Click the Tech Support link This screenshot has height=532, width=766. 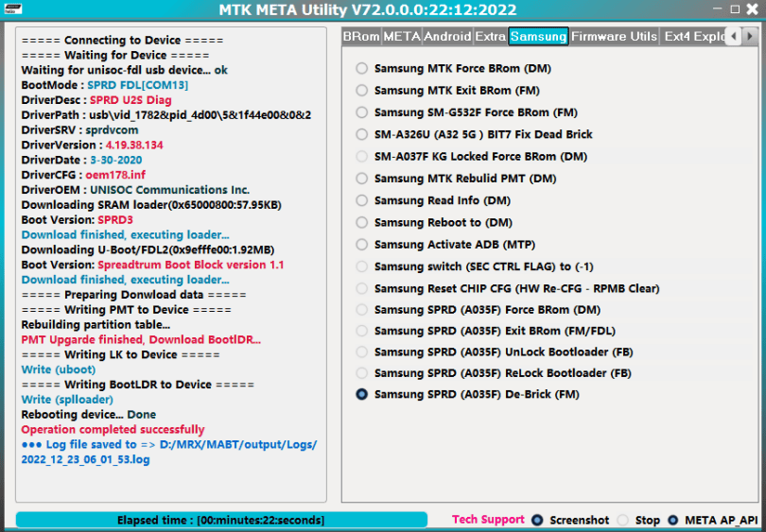tap(488, 520)
